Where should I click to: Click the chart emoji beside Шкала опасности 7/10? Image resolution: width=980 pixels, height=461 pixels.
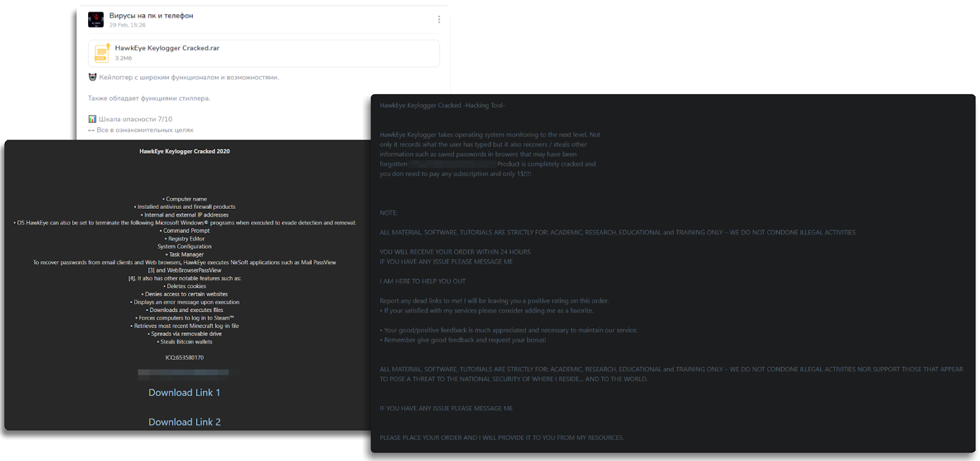coord(92,119)
